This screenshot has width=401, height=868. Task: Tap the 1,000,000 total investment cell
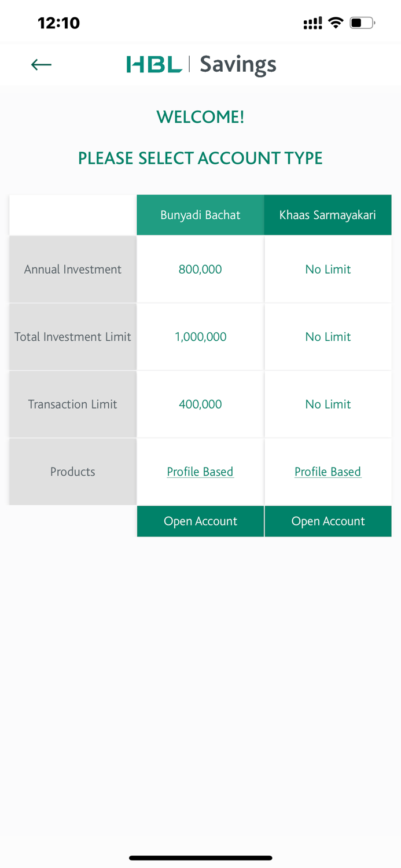tap(200, 337)
